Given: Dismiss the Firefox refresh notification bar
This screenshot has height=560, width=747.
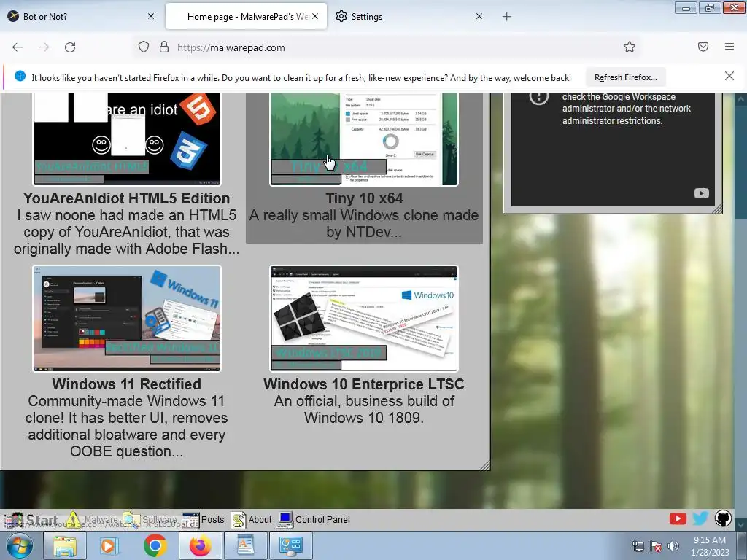Looking at the screenshot, I should point(729,76).
